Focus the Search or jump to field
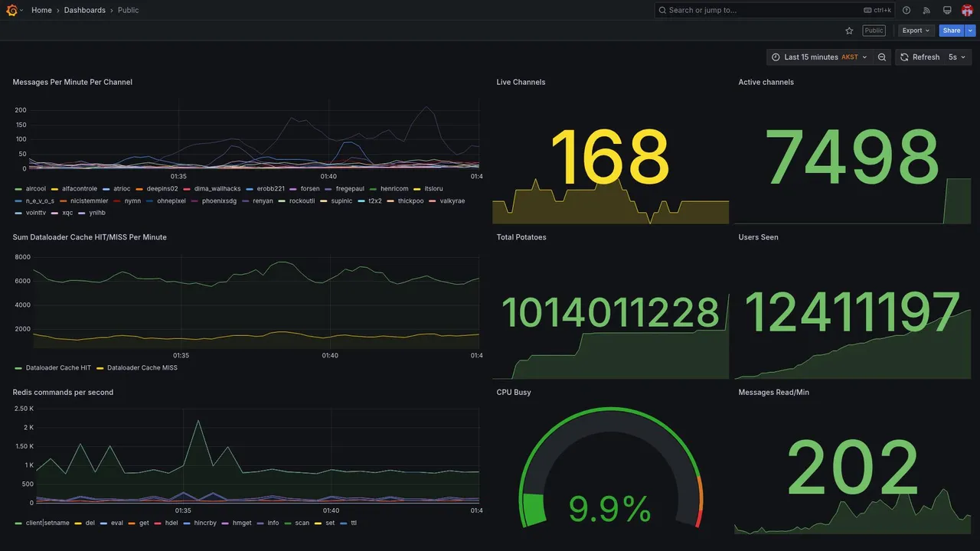Viewport: 980px width, 551px height. coord(775,10)
